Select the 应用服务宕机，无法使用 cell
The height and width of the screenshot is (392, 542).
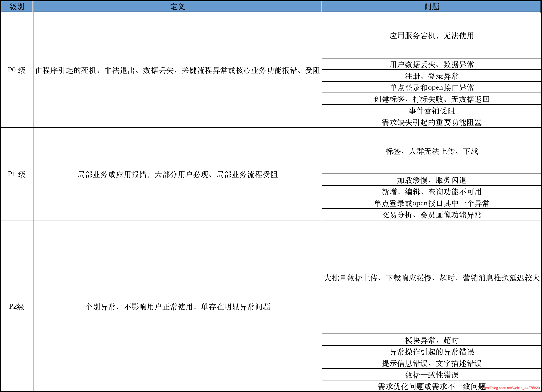(432, 36)
